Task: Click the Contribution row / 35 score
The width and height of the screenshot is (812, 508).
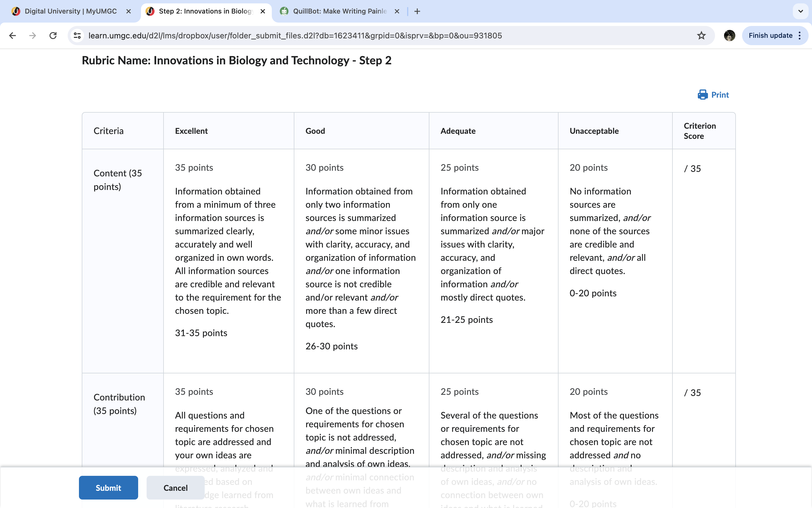Action: point(692,393)
